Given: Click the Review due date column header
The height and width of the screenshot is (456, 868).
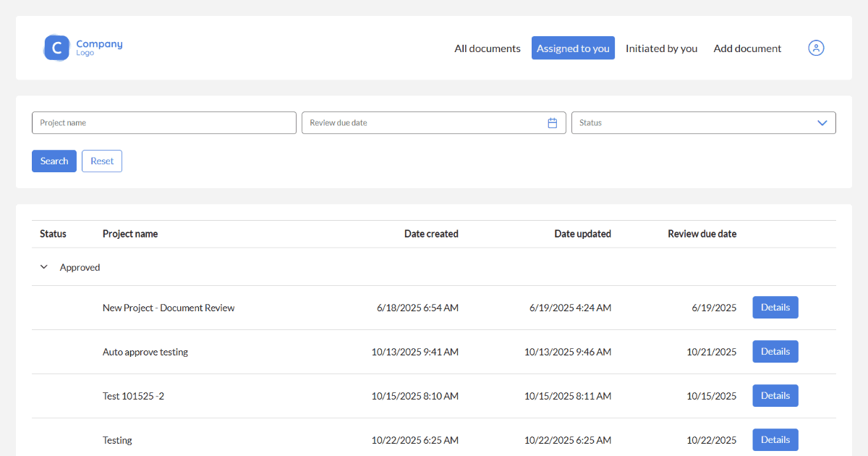Looking at the screenshot, I should (702, 234).
